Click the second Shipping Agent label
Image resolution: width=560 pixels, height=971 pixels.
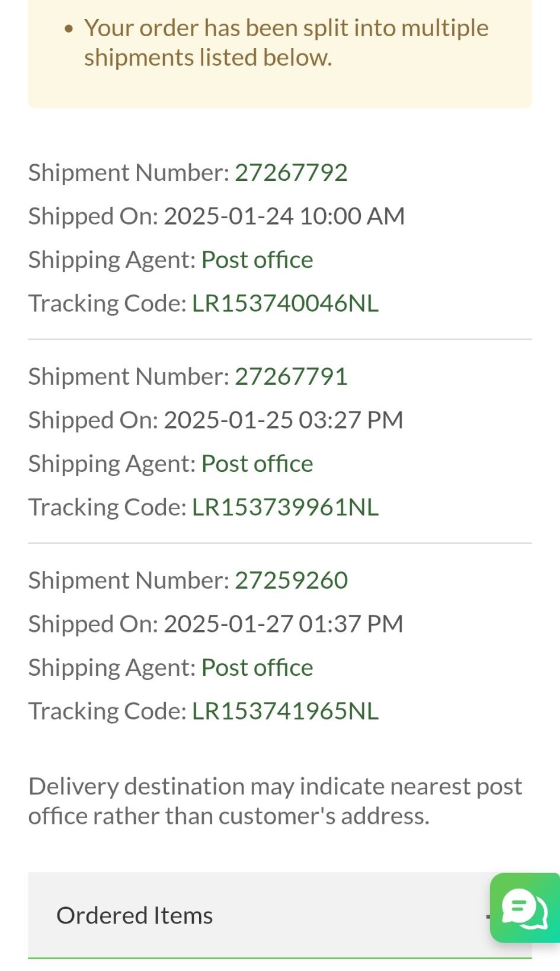point(111,464)
